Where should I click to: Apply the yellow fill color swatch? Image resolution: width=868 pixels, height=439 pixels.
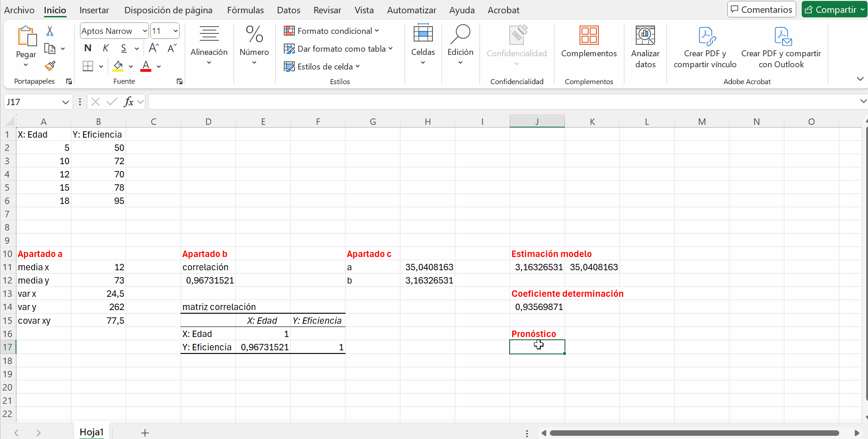118,66
